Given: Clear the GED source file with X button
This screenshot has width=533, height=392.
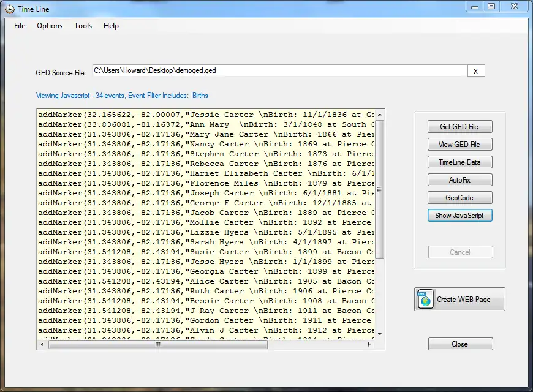Looking at the screenshot, I should [476, 70].
